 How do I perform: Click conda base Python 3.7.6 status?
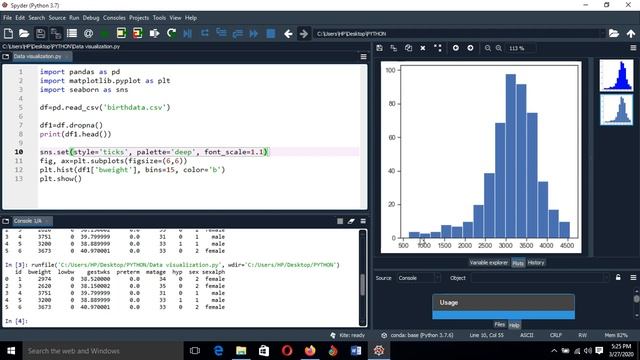coord(418,335)
